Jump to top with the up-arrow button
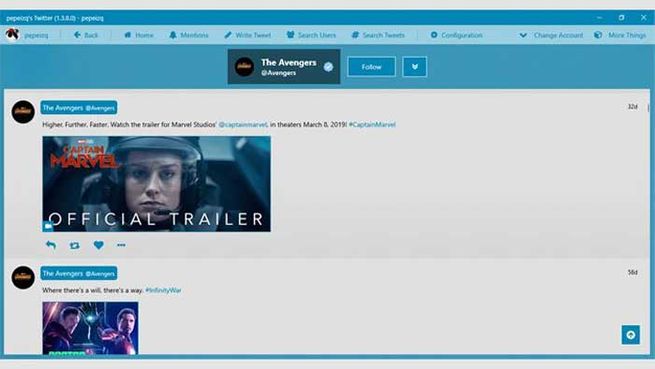The width and height of the screenshot is (655, 369). [x=631, y=335]
